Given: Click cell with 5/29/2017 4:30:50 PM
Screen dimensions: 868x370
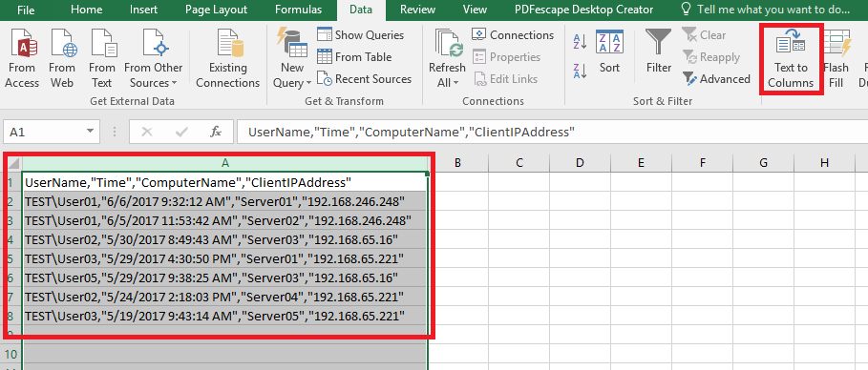Looking at the screenshot, I should (x=225, y=258).
